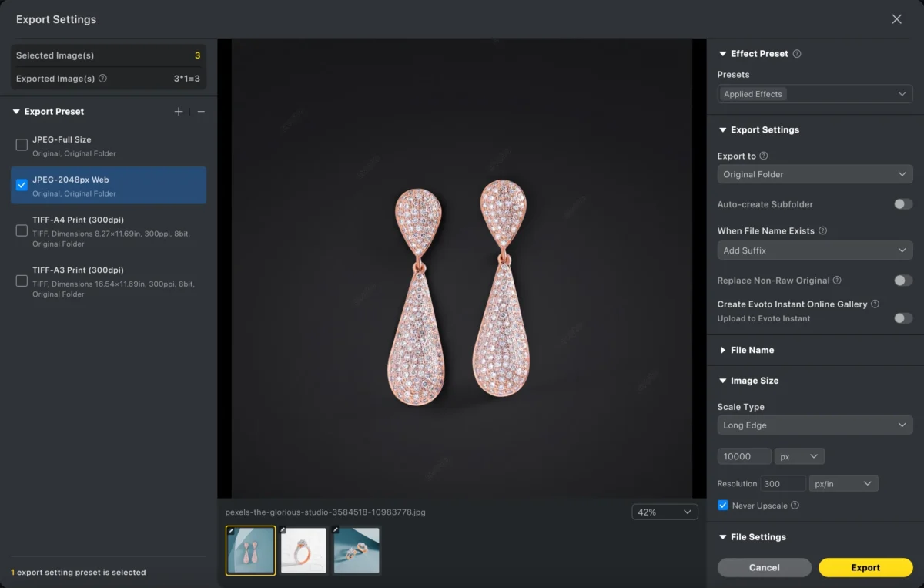The height and width of the screenshot is (588, 924).
Task: Click info icon beside Replace Non-Raw Original
Action: (837, 281)
